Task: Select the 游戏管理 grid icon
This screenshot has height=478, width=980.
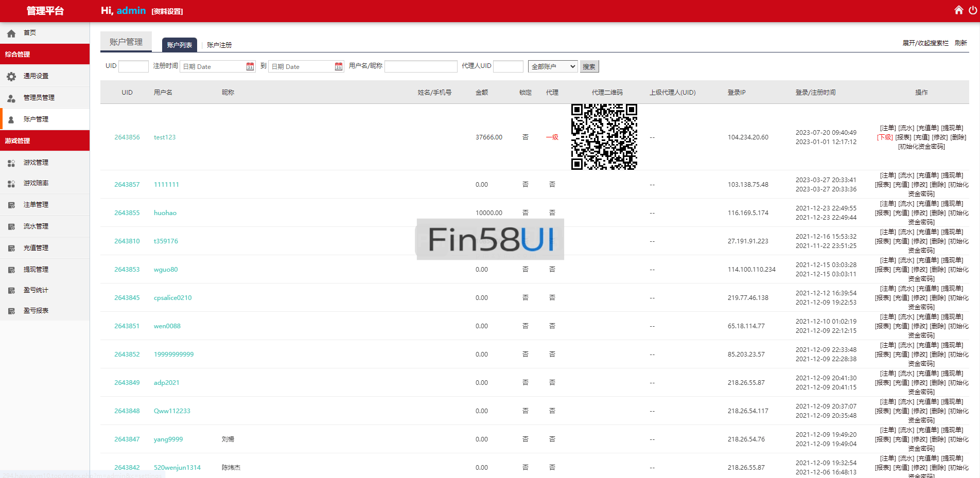Action: (11, 162)
